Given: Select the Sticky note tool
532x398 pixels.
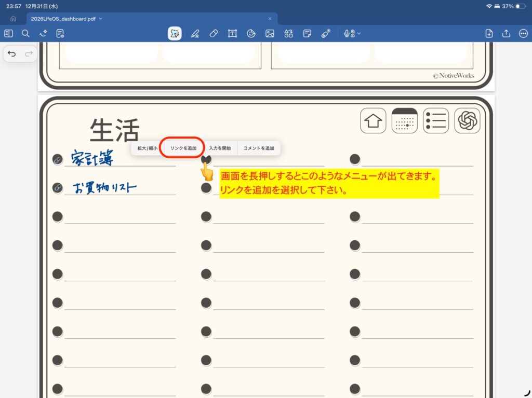Looking at the screenshot, I should coord(307,34).
